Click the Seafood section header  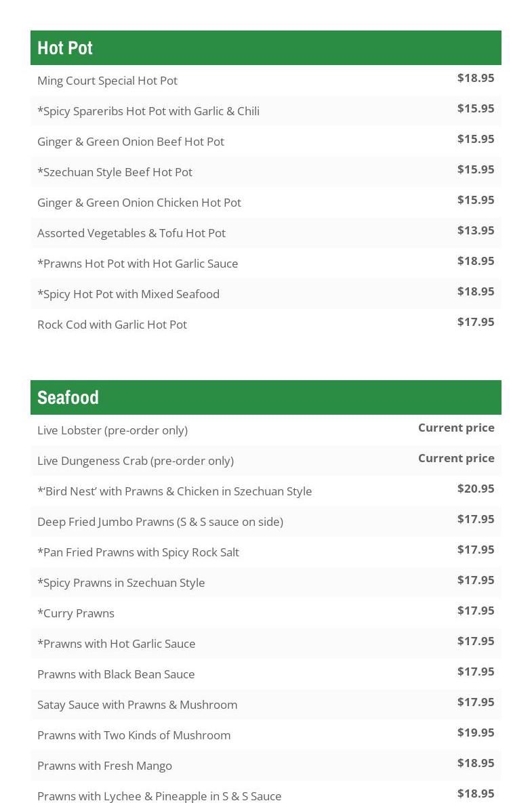[68, 398]
